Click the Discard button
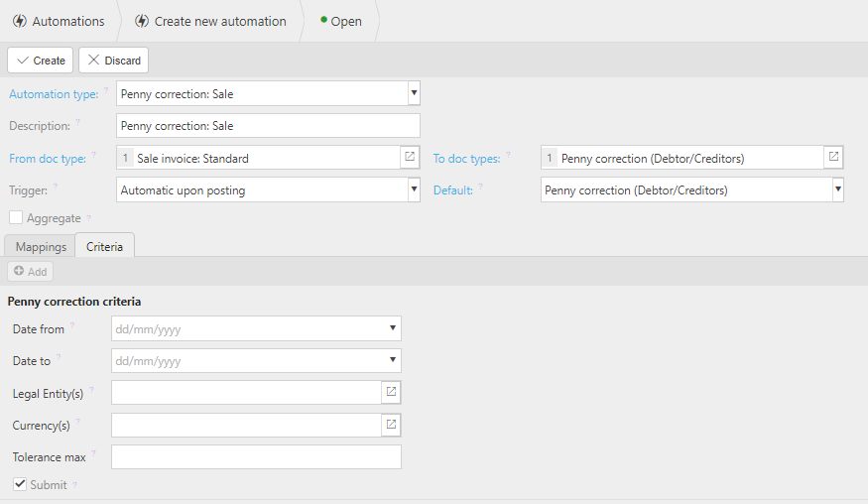 tap(114, 60)
